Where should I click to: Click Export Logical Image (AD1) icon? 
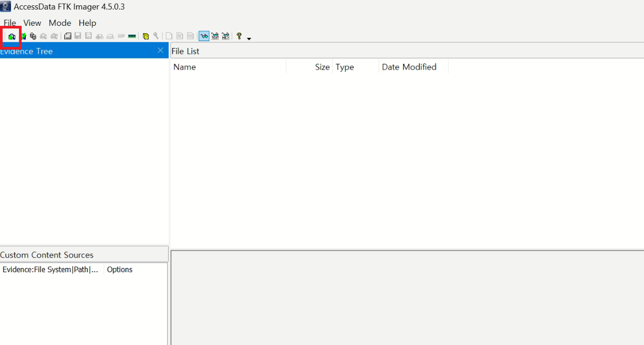pos(88,36)
